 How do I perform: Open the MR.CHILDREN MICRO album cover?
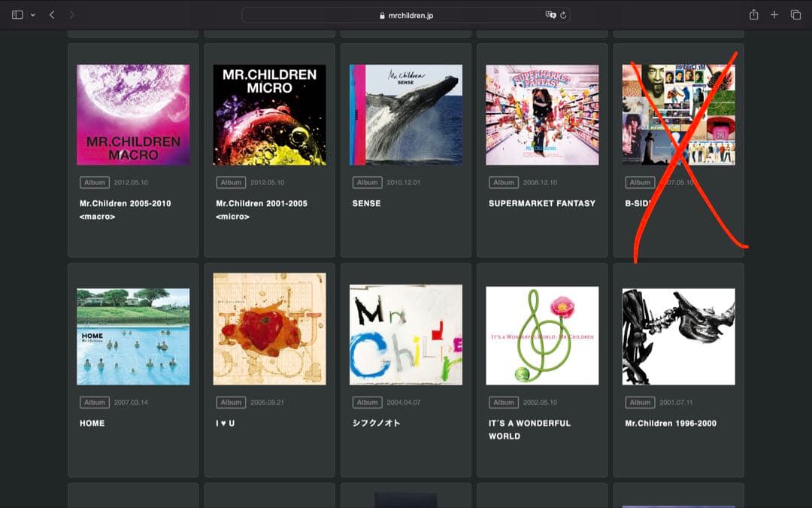[x=269, y=114]
